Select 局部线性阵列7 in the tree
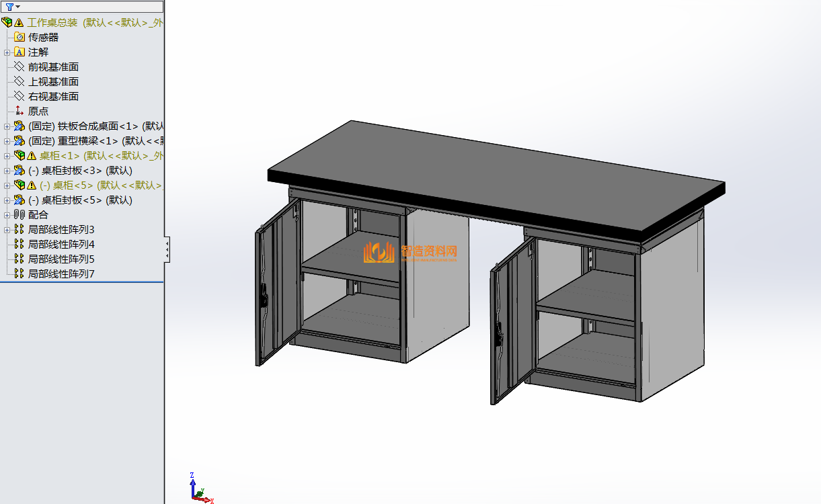The height and width of the screenshot is (504, 821). tap(61, 274)
